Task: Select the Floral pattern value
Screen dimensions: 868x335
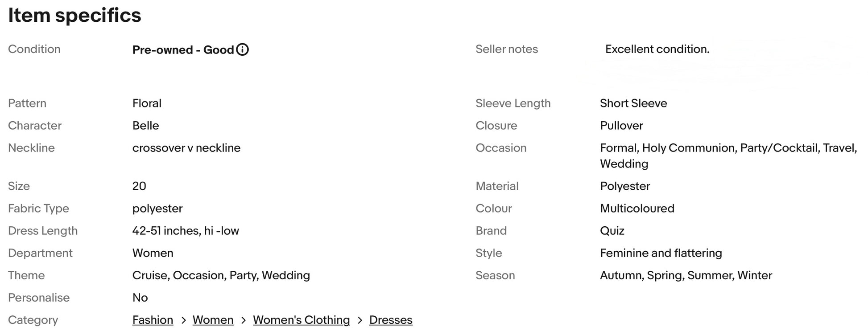Action: [147, 103]
